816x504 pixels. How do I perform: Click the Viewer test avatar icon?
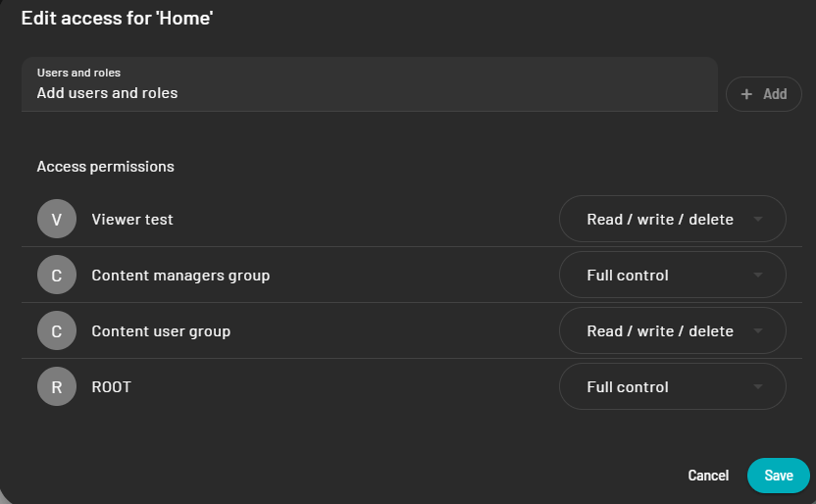tap(57, 219)
